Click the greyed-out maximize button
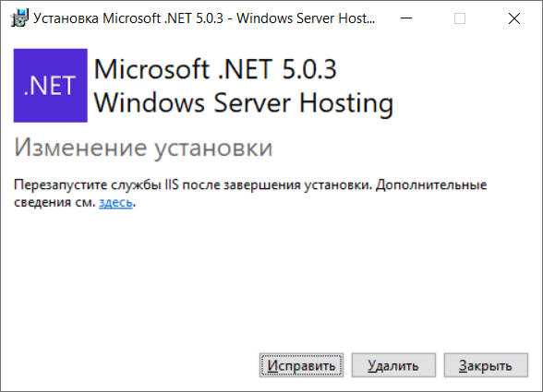543x392 pixels. pyautogui.click(x=460, y=18)
